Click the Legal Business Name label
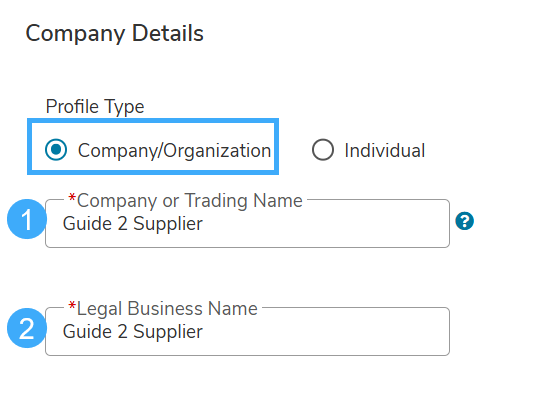The width and height of the screenshot is (542, 406). pos(167,309)
